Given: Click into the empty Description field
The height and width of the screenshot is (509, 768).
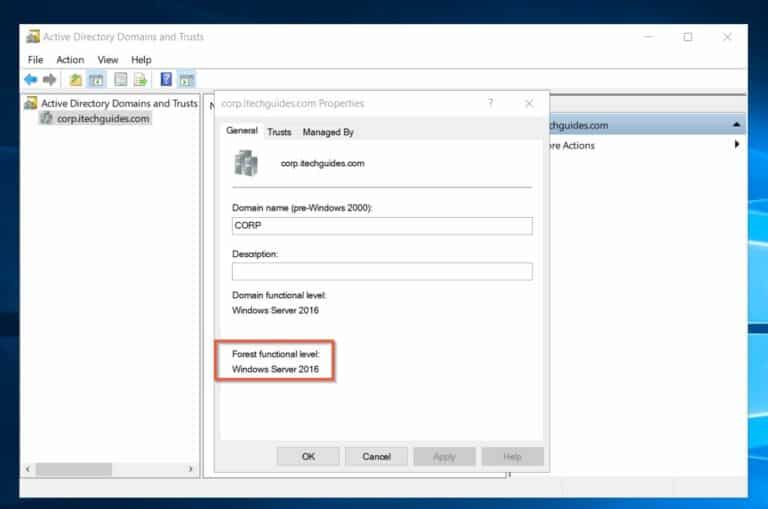Looking at the screenshot, I should [382, 271].
